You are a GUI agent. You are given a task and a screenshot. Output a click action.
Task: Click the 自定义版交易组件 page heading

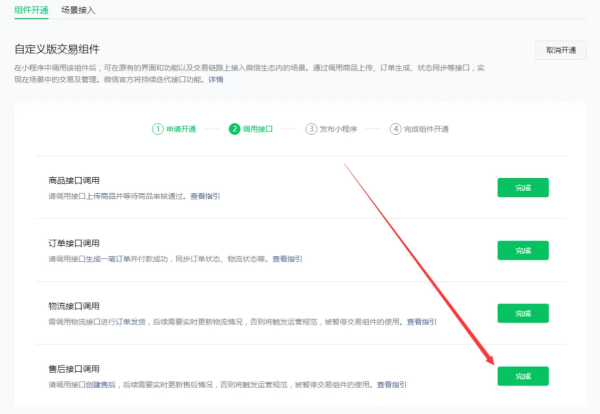pyautogui.click(x=71, y=50)
